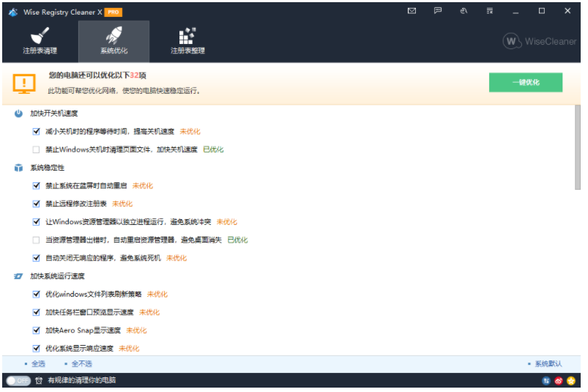Switch to the 系统优化 tab
This screenshot has height=392, width=588.
114,41
